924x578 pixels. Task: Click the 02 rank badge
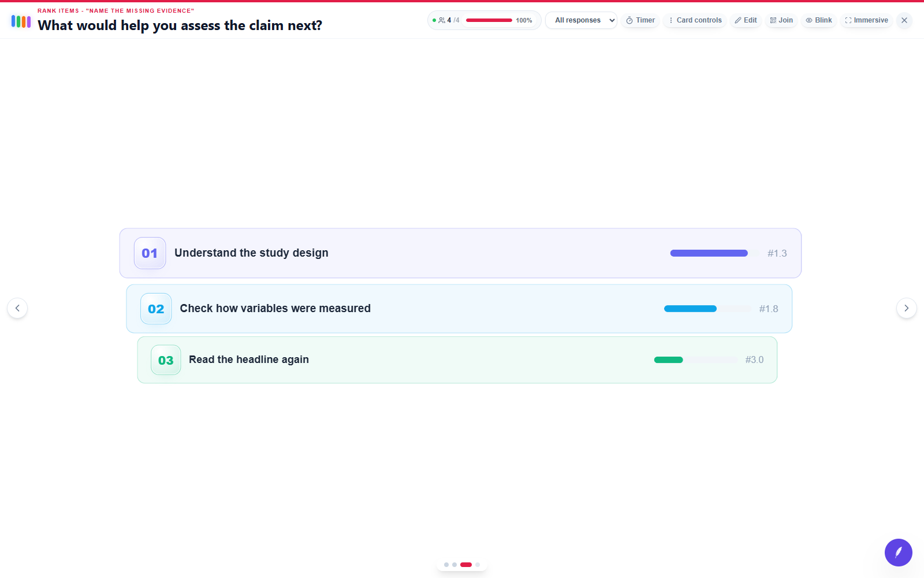(x=156, y=309)
